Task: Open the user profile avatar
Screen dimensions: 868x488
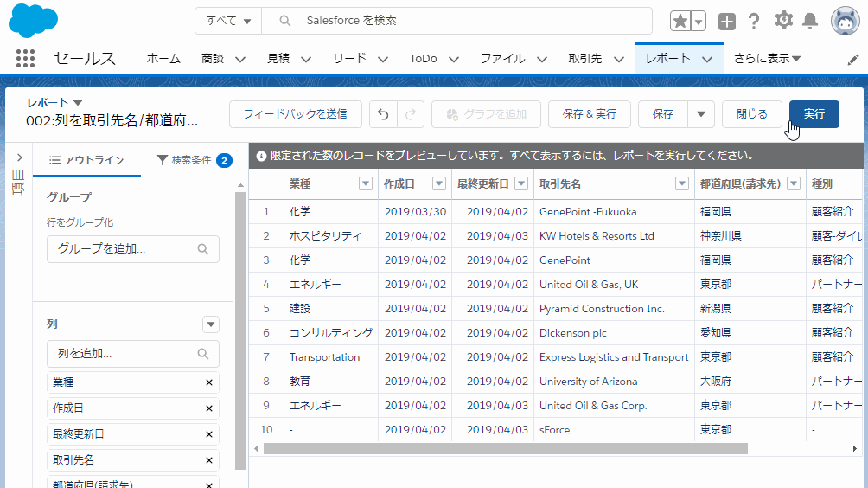Action: pyautogui.click(x=846, y=21)
